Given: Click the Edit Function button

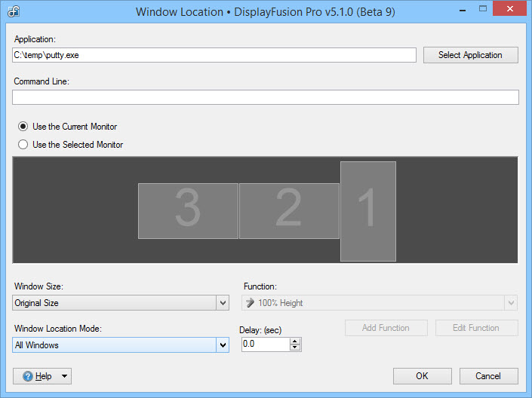Looking at the screenshot, I should pos(477,328).
